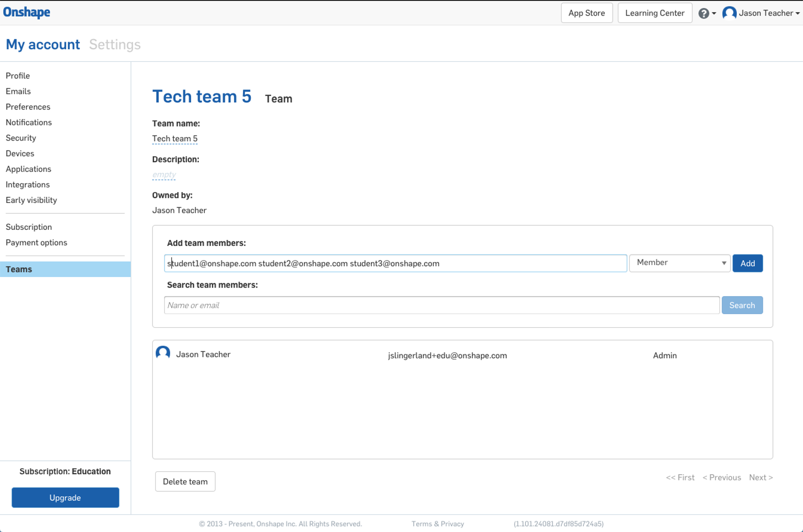The height and width of the screenshot is (532, 803).
Task: Click the empty description to edit
Action: coord(164,175)
